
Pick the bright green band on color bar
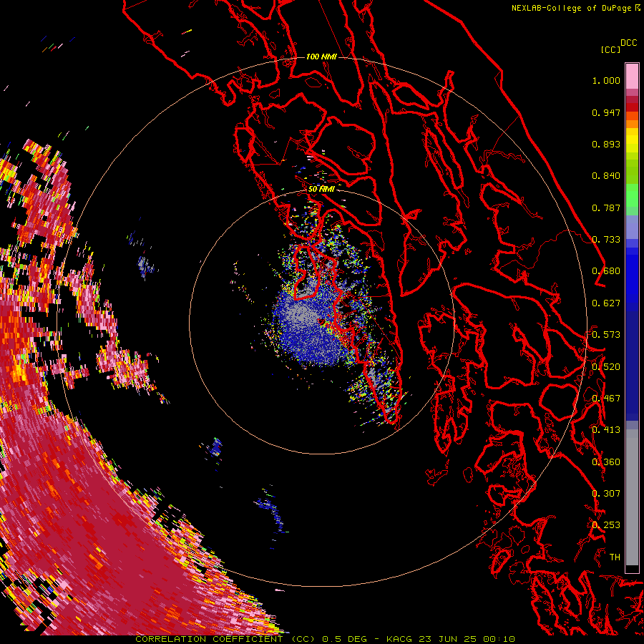click(632, 195)
